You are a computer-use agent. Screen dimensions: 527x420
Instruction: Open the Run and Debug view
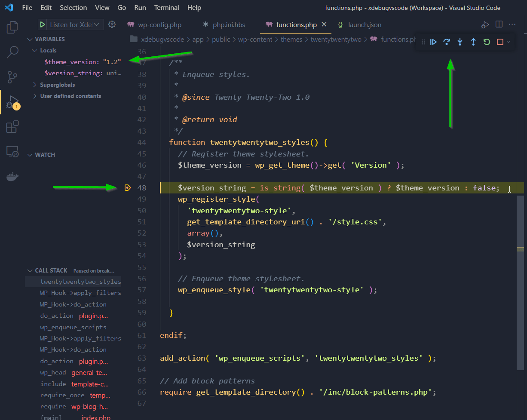pyautogui.click(x=12, y=102)
